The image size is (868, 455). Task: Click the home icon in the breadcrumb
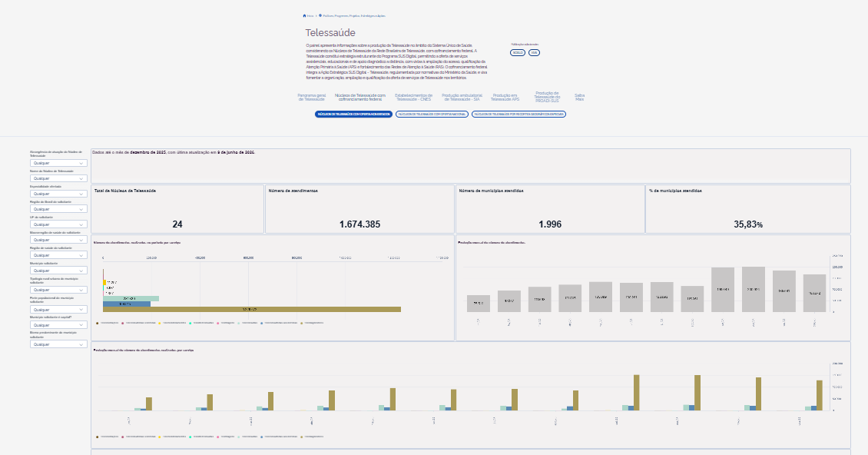click(304, 16)
